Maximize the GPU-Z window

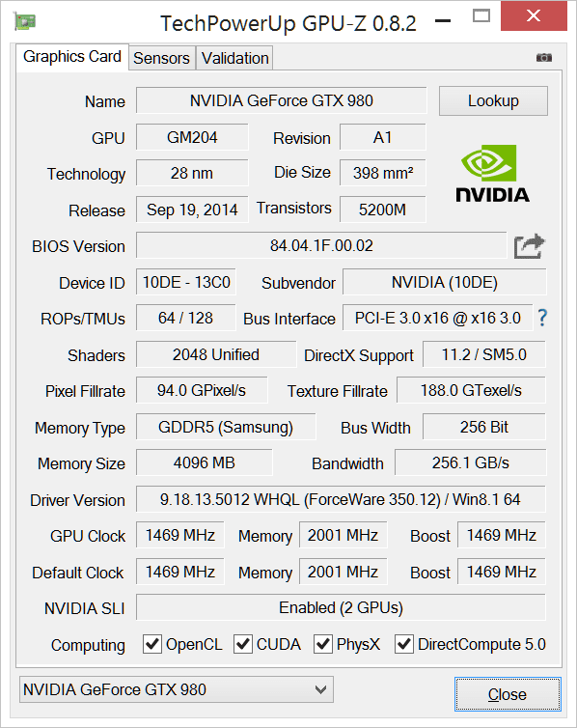pos(481,16)
